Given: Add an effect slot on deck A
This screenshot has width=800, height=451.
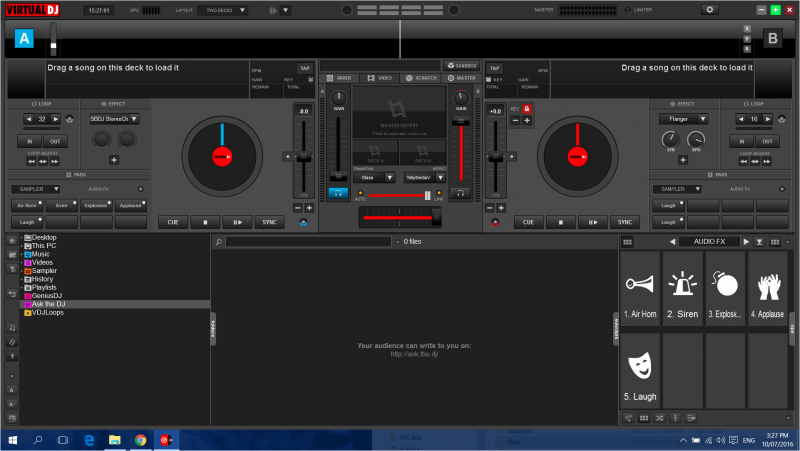Looking at the screenshot, I should click(114, 160).
